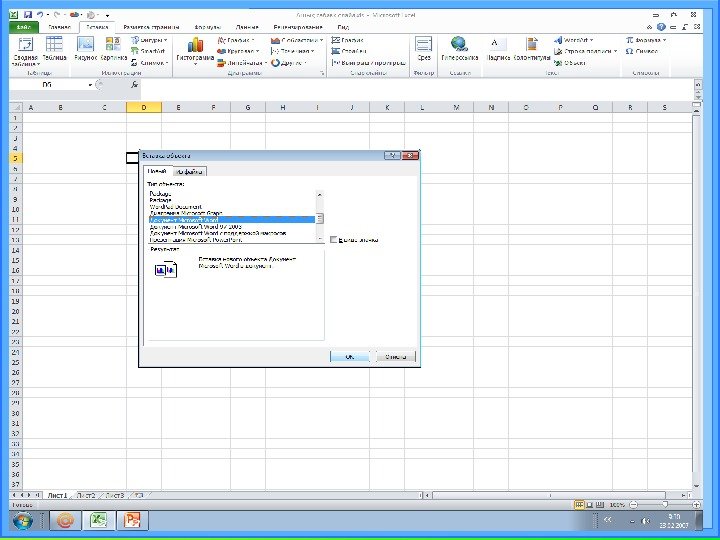Insert a symbol via Символ omega icon
720x540 pixels.
(x=642, y=51)
